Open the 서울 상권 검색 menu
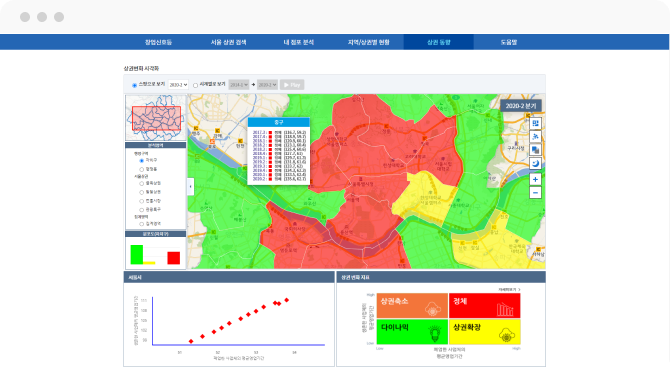670x373 pixels. point(228,42)
